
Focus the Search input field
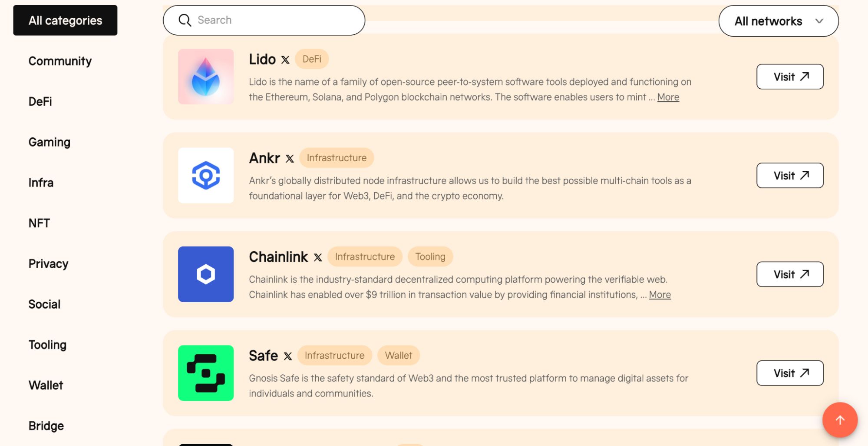click(x=264, y=20)
